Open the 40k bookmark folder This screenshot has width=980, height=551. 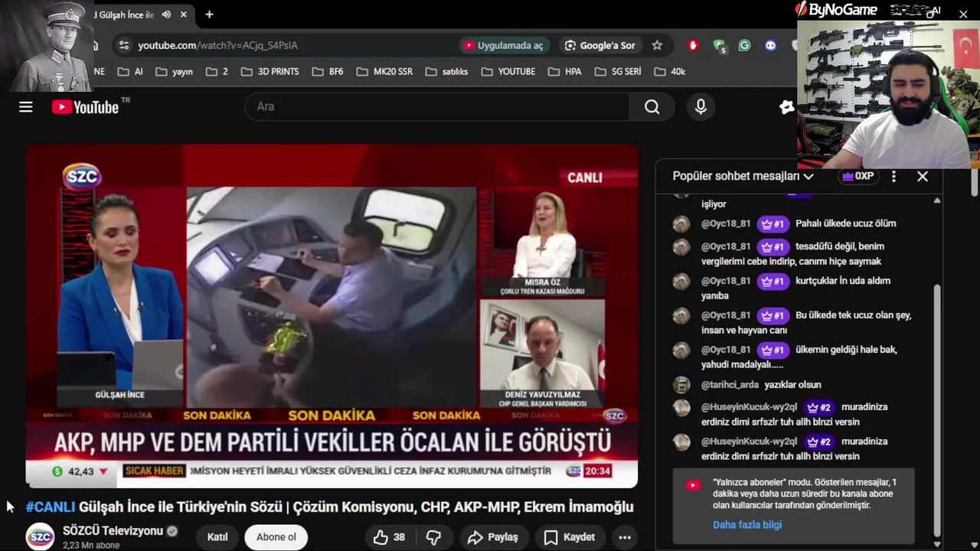coord(670,71)
